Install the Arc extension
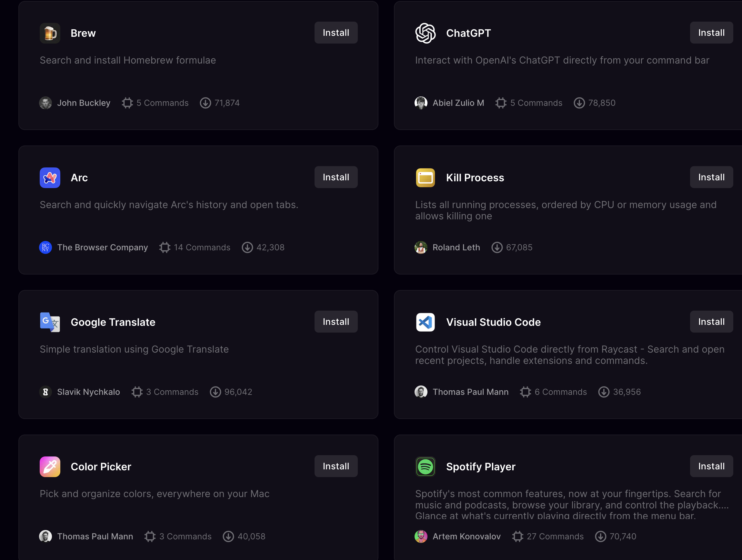The image size is (742, 560). click(x=336, y=177)
